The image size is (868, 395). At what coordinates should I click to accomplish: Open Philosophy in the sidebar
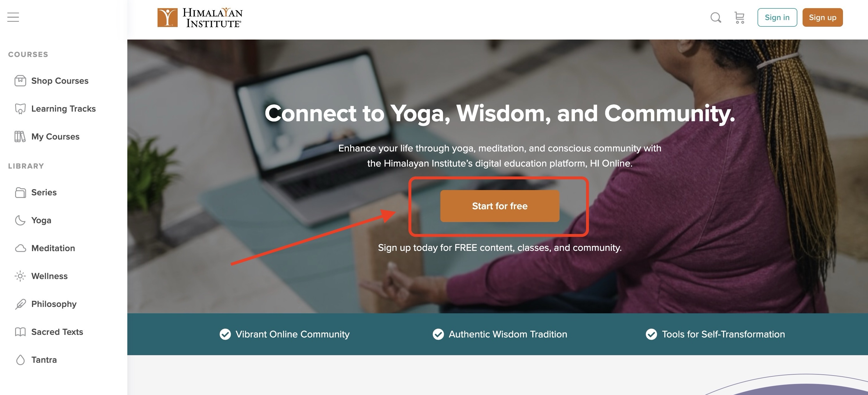[x=54, y=304]
